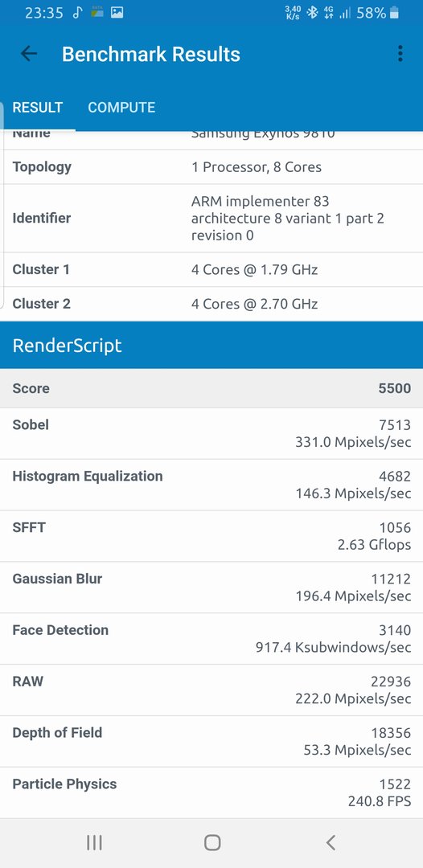Switch to the COMPUTE tab
This screenshot has height=868, width=423.
121,107
